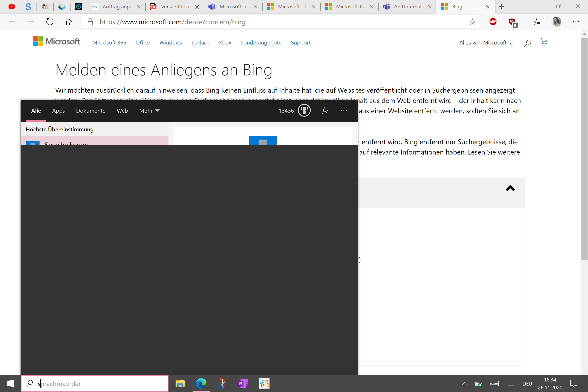This screenshot has width=588, height=392.
Task: Open the battery status tray icon
Action: 478,383
